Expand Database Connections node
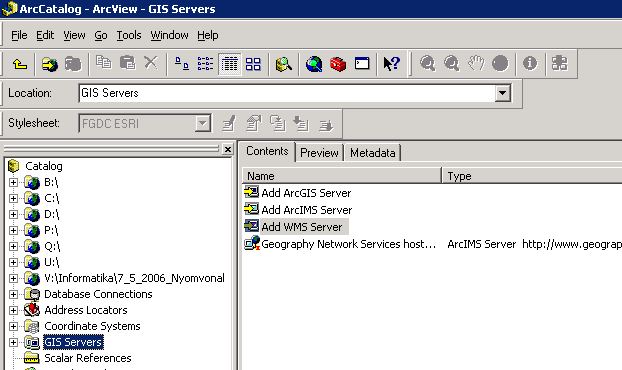 click(13, 294)
